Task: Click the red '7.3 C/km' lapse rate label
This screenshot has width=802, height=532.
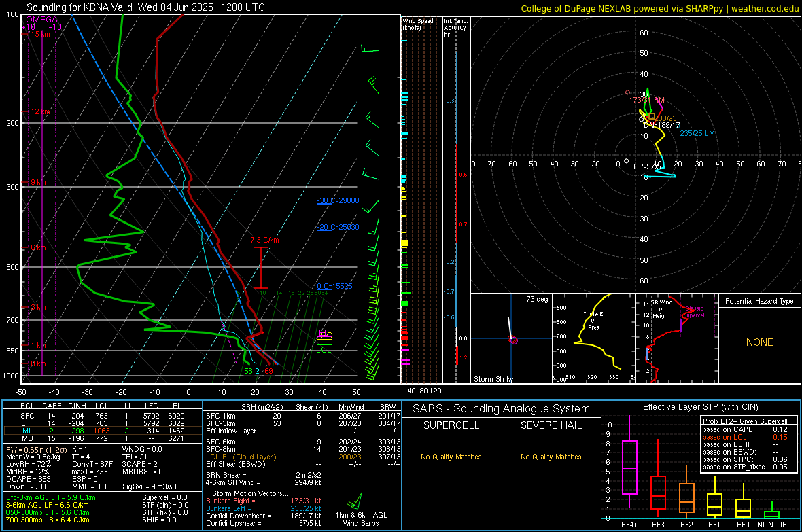Action: pyautogui.click(x=264, y=240)
